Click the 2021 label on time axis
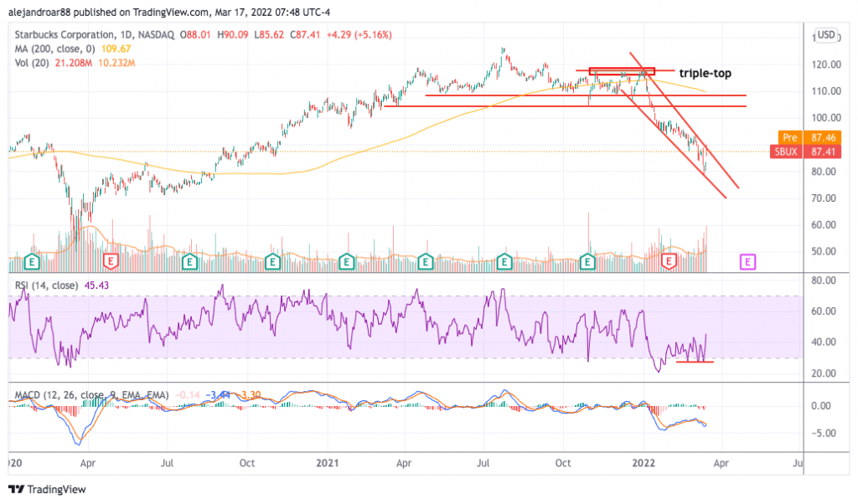Viewport: 858px width, 504px height. tap(328, 463)
